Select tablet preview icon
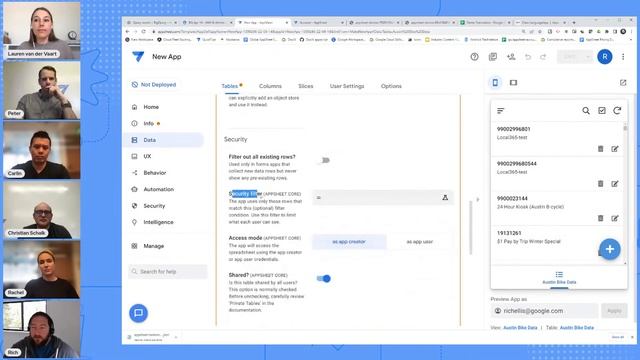Viewport: 640px width, 360px height. [513, 82]
